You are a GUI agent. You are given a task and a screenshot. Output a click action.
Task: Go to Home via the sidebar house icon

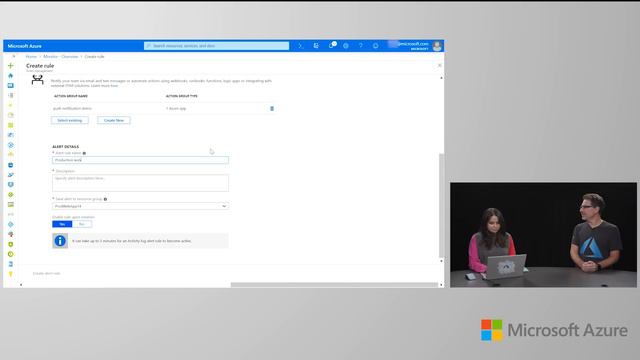pyautogui.click(x=11, y=76)
